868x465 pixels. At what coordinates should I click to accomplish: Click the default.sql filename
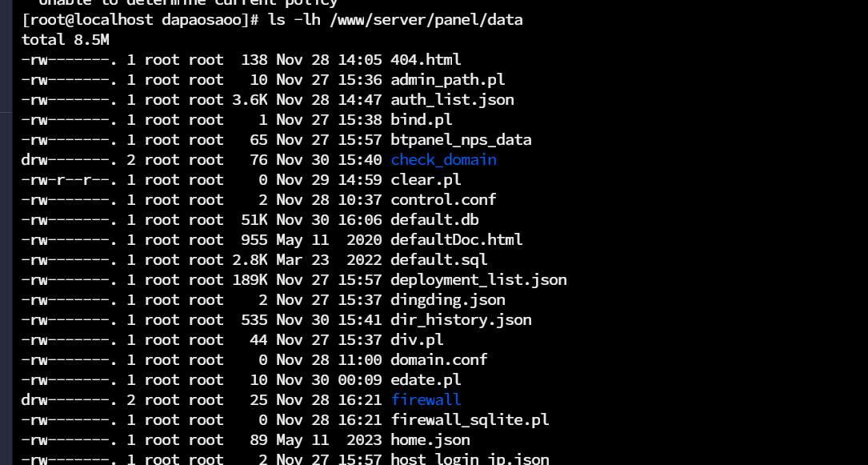click(439, 259)
